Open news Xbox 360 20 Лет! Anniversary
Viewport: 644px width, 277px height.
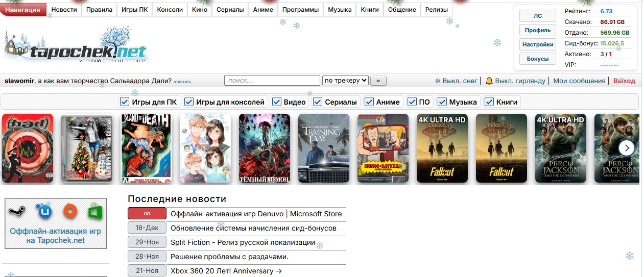click(226, 271)
